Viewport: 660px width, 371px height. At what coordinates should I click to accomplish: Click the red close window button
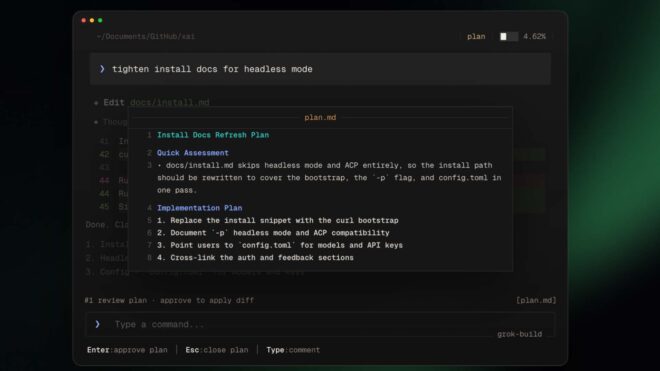point(84,20)
